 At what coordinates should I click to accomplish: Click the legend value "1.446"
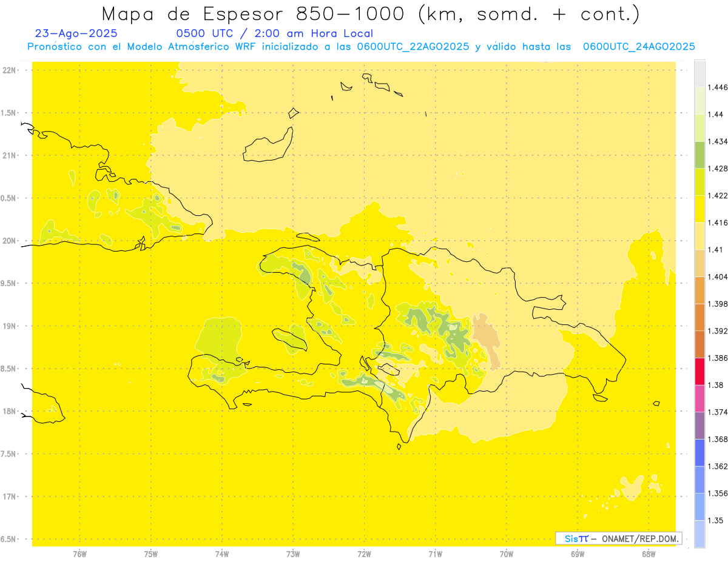[x=718, y=87]
